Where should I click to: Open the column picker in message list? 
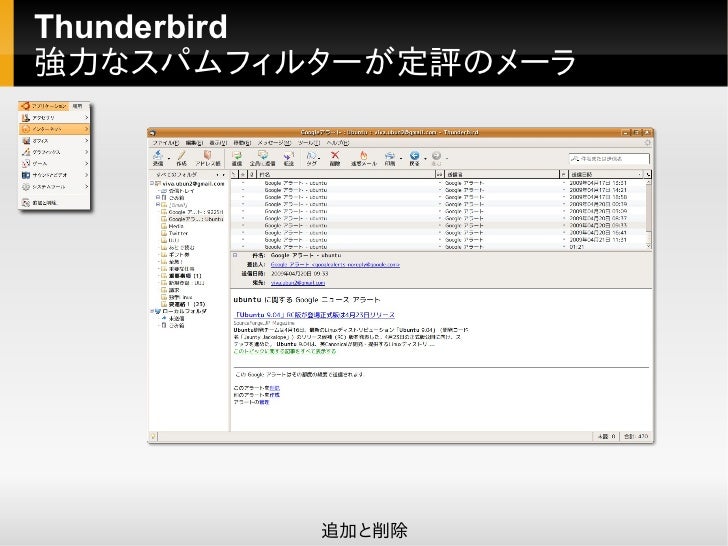(x=648, y=174)
